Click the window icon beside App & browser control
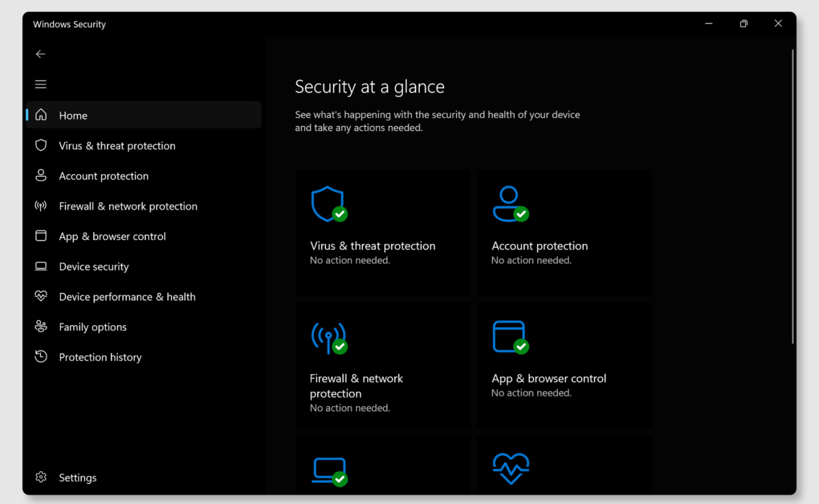Screen dimensions: 819x504 (41, 236)
